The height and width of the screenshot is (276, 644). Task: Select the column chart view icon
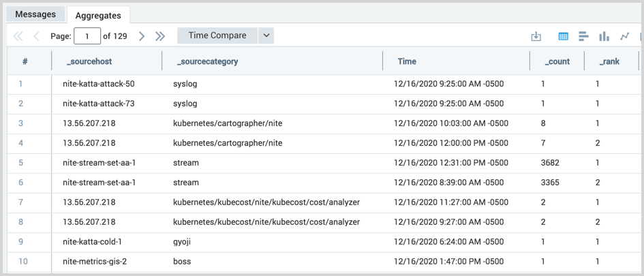point(604,36)
